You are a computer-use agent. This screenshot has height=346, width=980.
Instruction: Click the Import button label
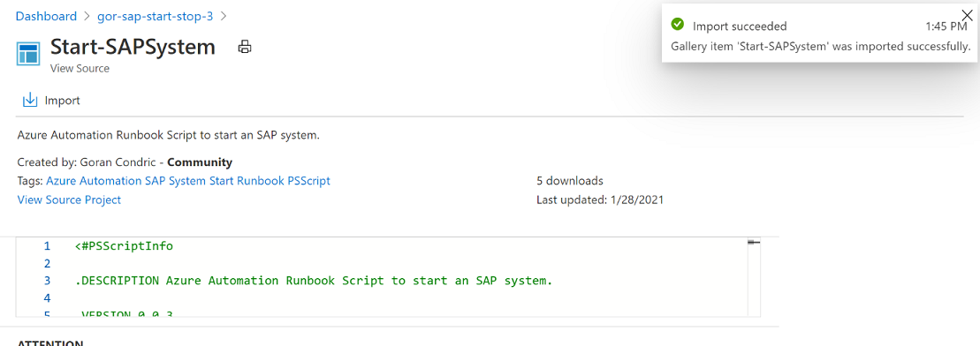click(62, 101)
